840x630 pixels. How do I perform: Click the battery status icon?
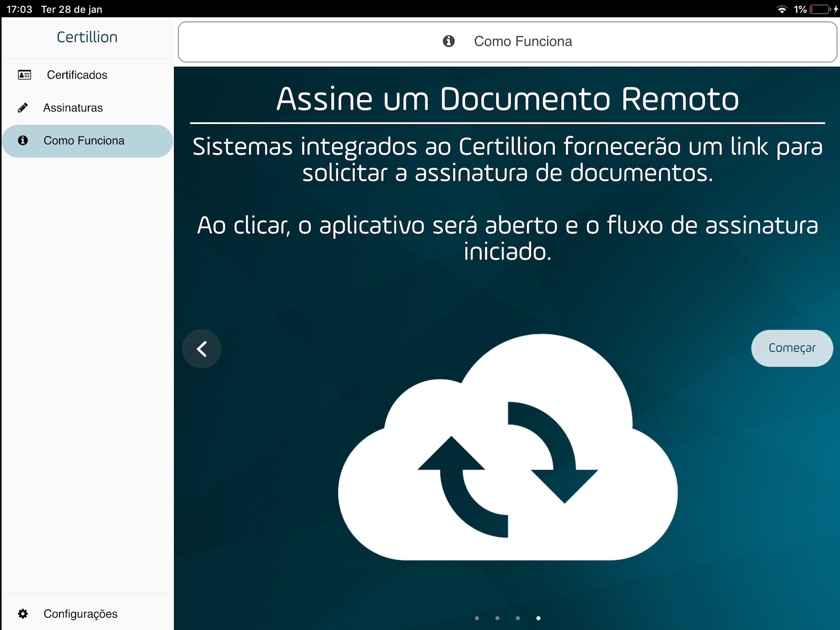(820, 9)
